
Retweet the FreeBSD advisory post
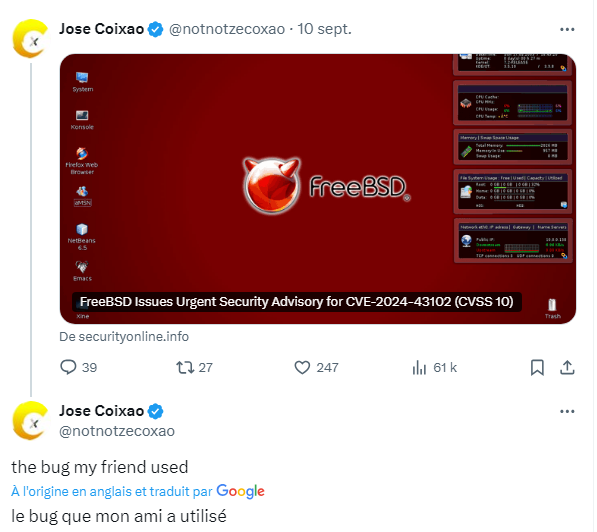194,367
